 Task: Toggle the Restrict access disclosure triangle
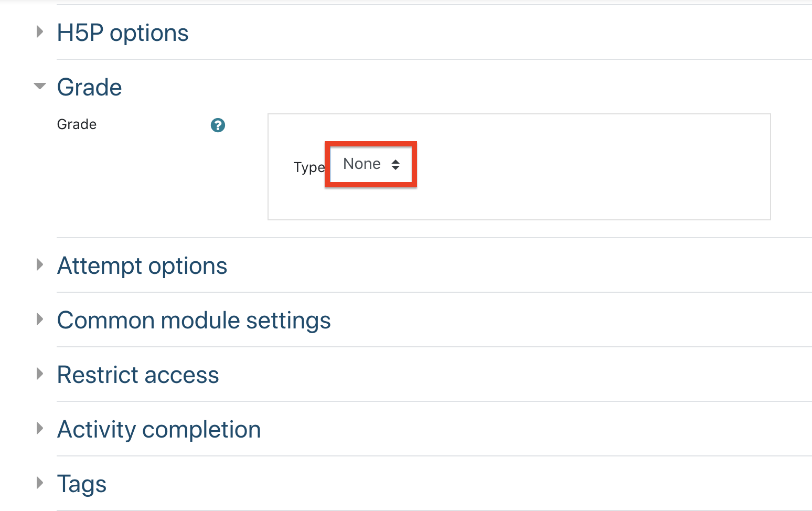[40, 374]
